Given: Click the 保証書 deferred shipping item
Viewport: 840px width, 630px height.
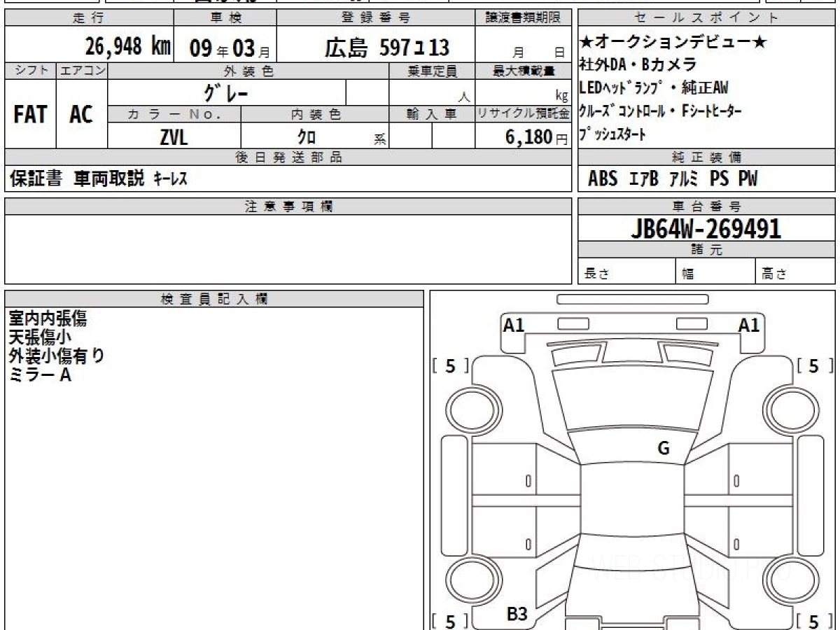Looking at the screenshot, I should click(x=36, y=179).
